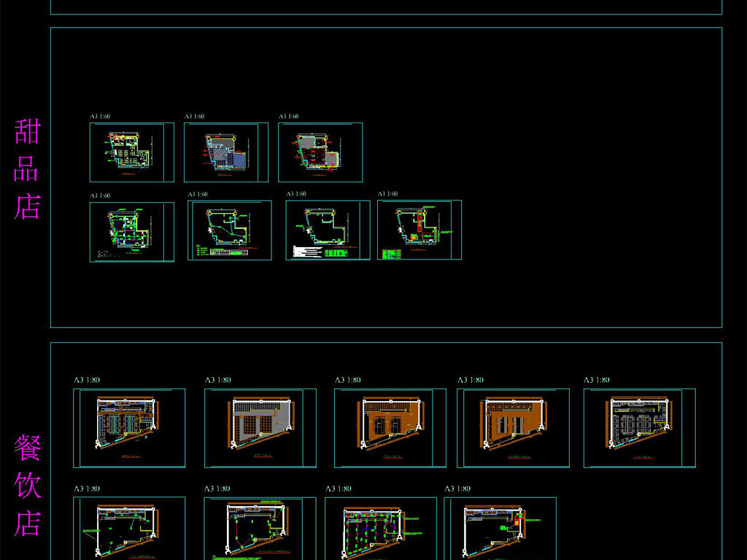The width and height of the screenshot is (747, 560).
Task: Click A3 1:60 label above first dessert drawing
Action: tap(100, 116)
